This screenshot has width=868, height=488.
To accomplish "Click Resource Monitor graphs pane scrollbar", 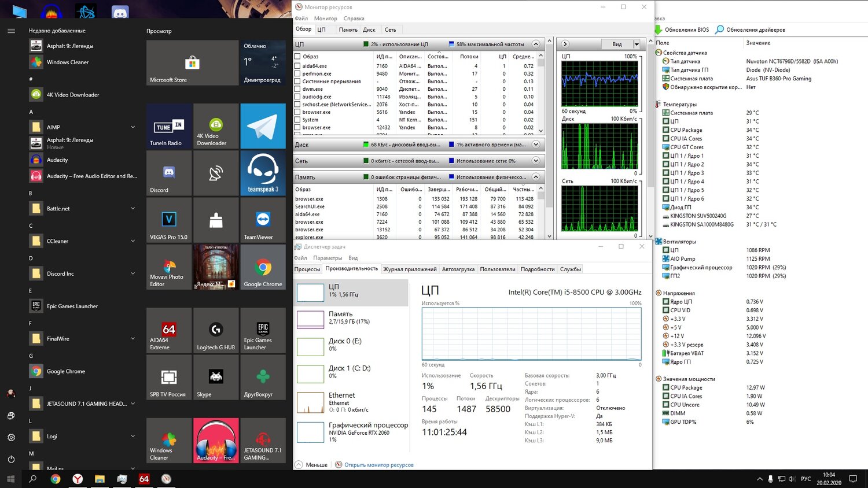I will (x=650, y=139).
